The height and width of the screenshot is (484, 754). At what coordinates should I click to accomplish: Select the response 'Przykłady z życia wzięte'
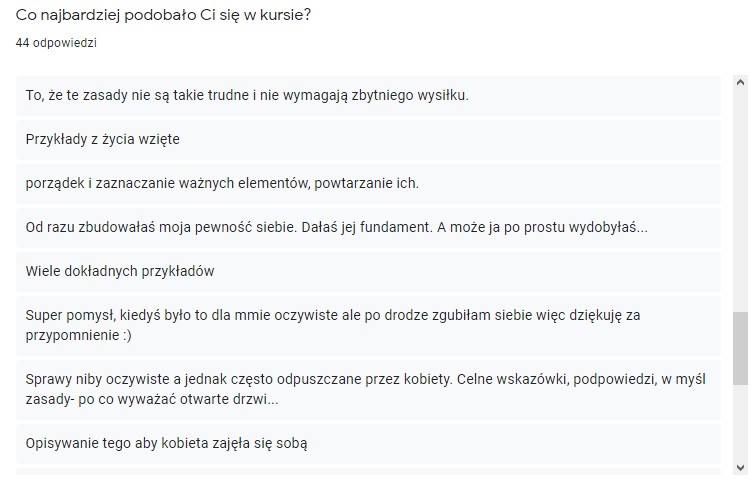368,139
